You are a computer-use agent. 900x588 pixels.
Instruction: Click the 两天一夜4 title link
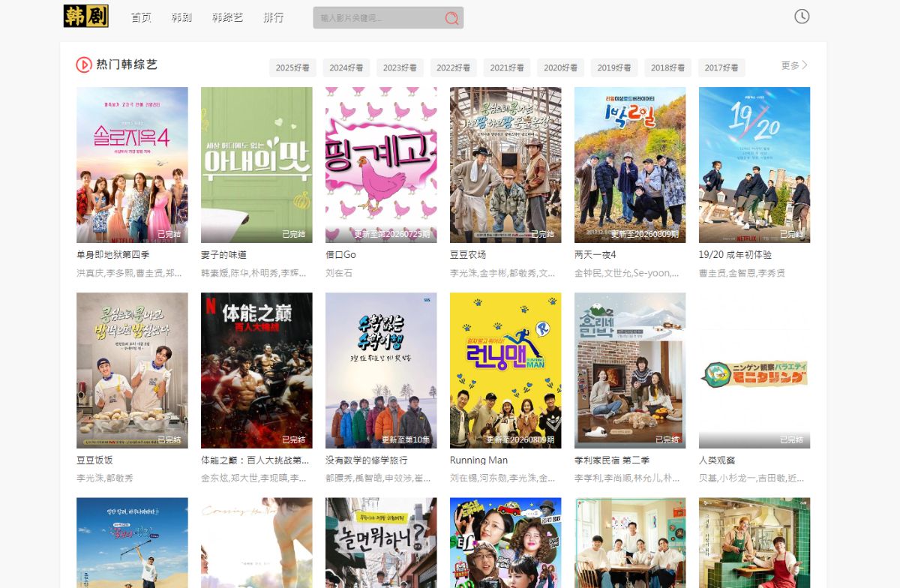coord(595,255)
